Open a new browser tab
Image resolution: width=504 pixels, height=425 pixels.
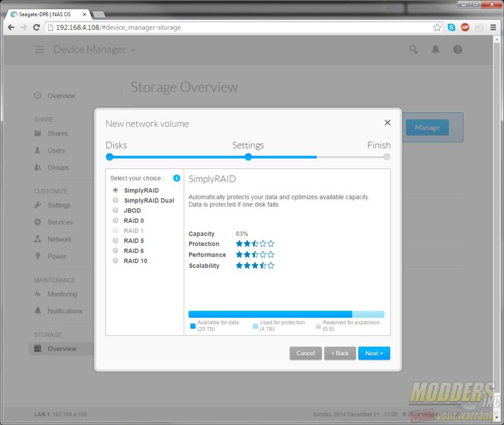tap(98, 14)
